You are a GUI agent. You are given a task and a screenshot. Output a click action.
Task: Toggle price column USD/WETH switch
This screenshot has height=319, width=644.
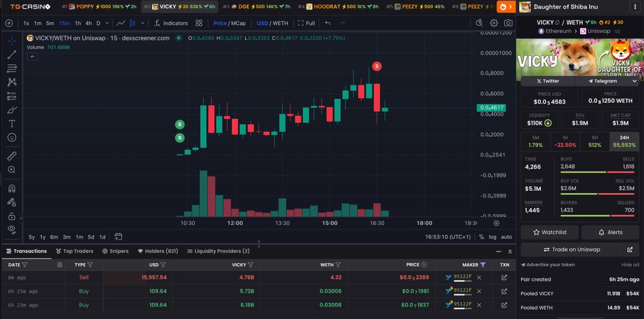(424, 265)
